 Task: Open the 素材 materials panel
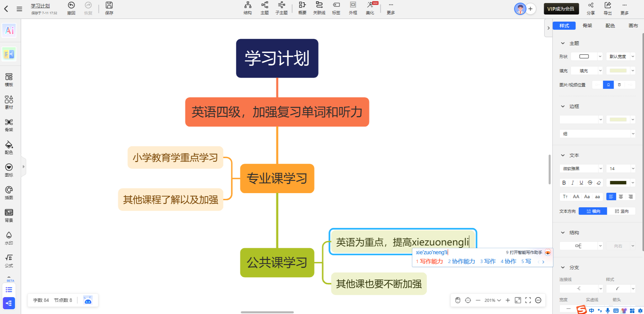9,102
